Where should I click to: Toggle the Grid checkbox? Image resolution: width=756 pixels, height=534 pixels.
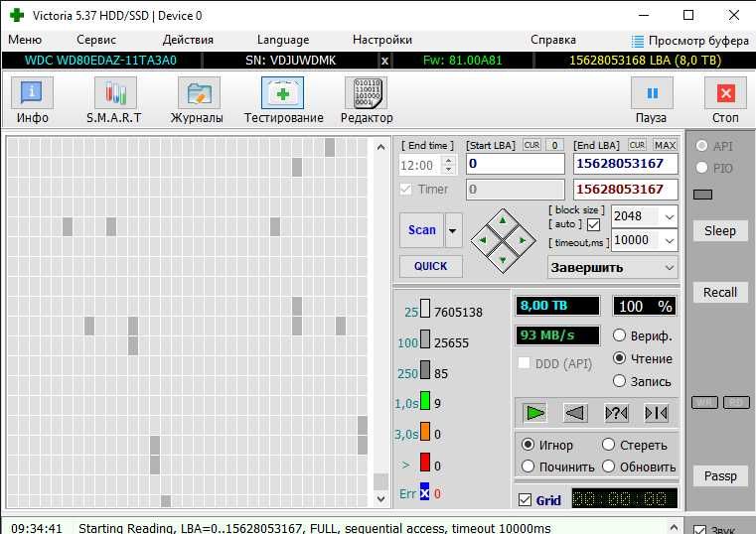[x=525, y=500]
